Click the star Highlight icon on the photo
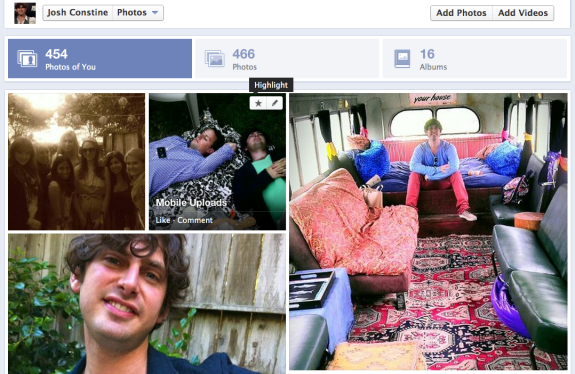575x374 pixels. [x=258, y=103]
